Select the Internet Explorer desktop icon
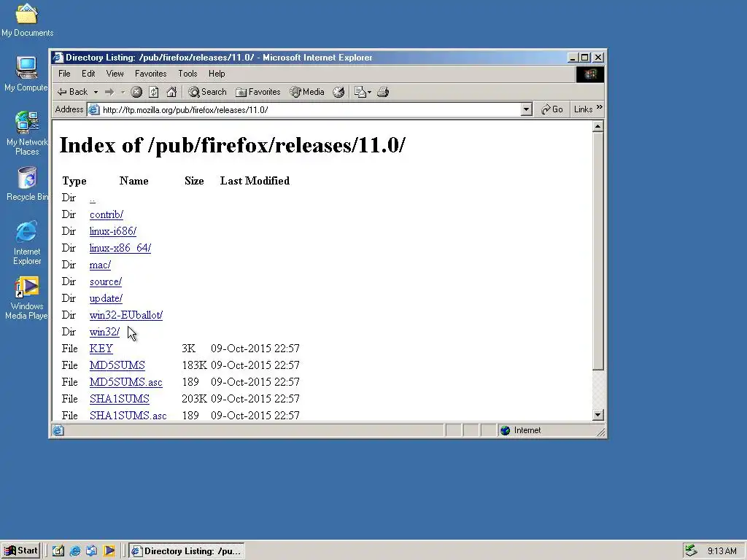This screenshot has width=747, height=560. point(27,243)
